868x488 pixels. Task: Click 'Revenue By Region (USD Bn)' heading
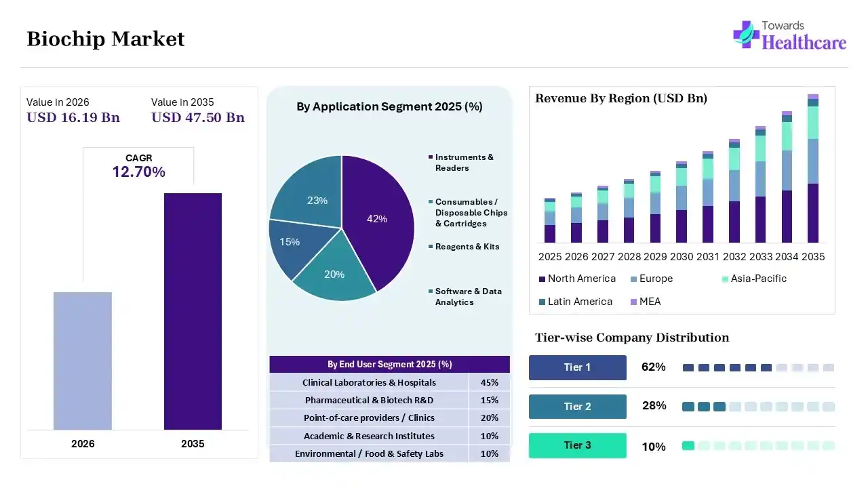tap(621, 99)
